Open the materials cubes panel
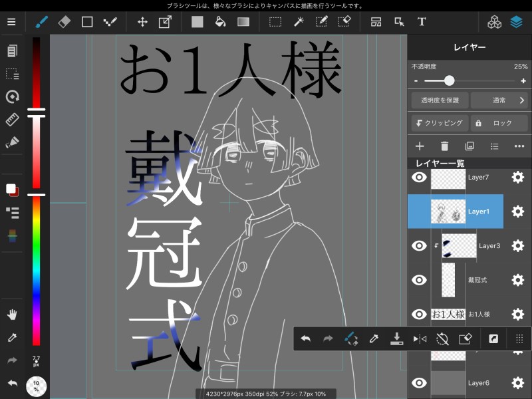Image resolution: width=532 pixels, height=399 pixels. point(494,22)
